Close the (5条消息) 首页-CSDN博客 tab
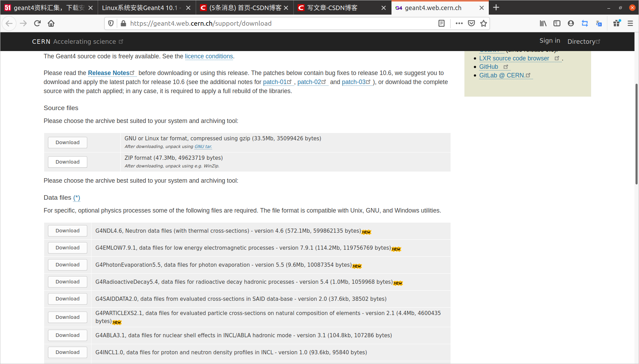Viewport: 639px width, 364px height. click(x=286, y=8)
